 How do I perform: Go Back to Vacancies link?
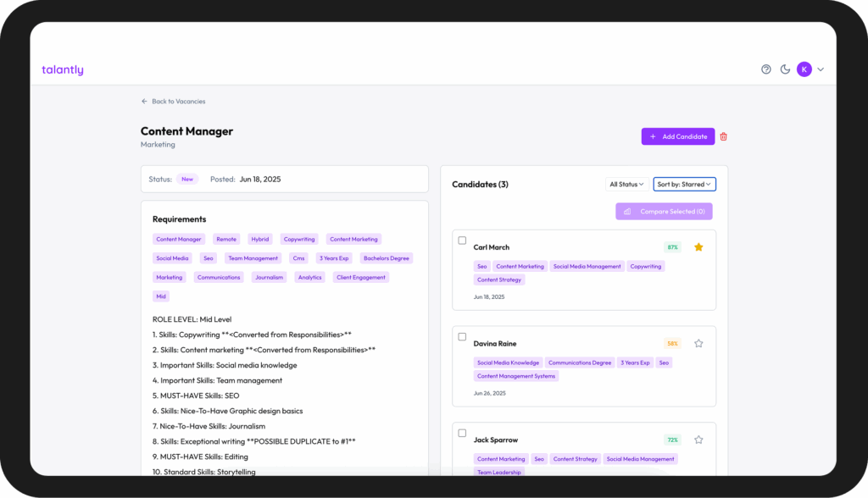coord(173,102)
